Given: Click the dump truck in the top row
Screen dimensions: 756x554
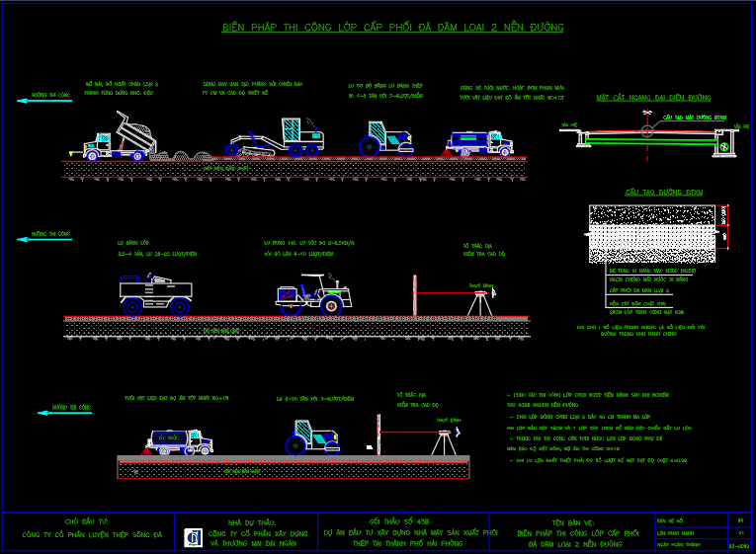Looking at the screenshot, I should pos(120,138).
